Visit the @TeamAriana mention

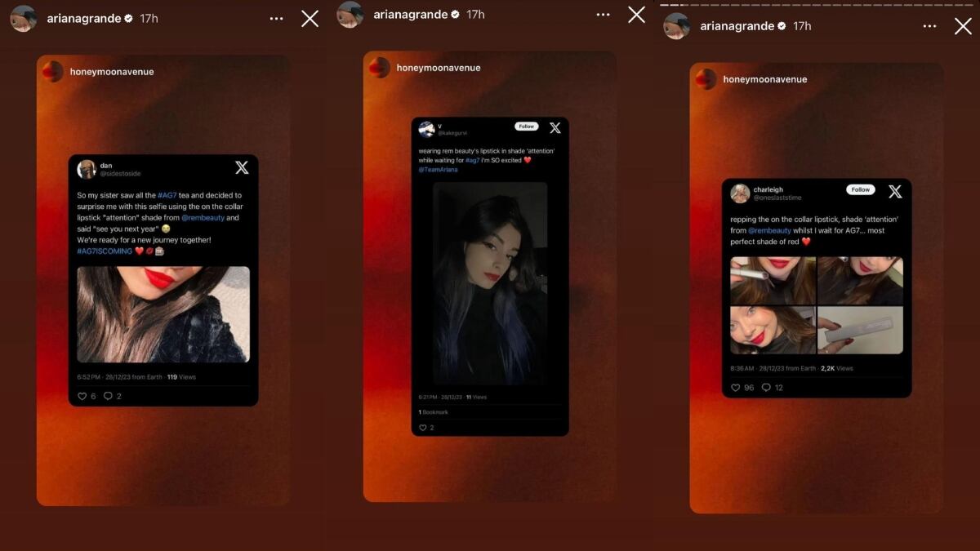438,170
